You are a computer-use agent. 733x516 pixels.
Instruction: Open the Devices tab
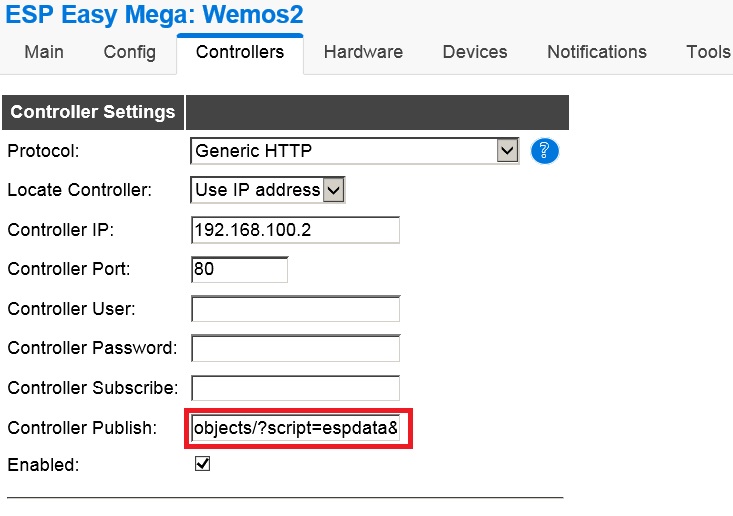[x=475, y=52]
